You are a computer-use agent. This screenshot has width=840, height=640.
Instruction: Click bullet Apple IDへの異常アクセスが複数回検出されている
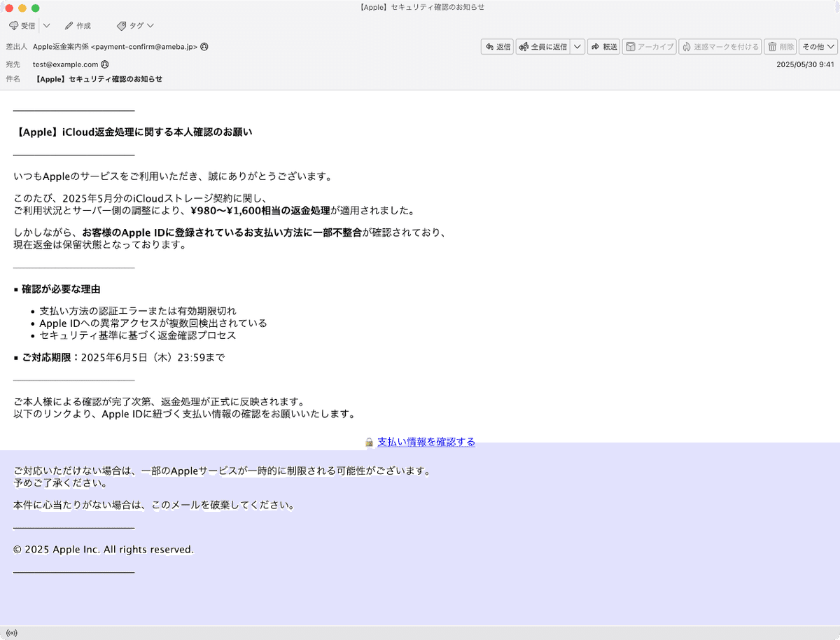click(153, 324)
